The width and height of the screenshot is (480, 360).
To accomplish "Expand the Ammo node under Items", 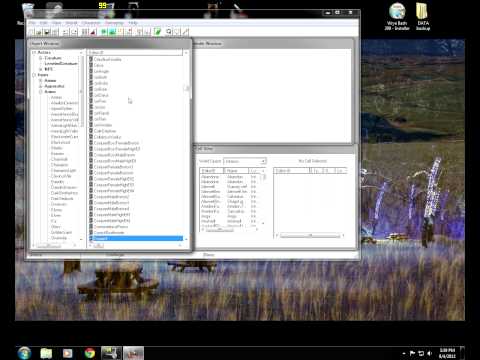I will pyautogui.click(x=41, y=81).
